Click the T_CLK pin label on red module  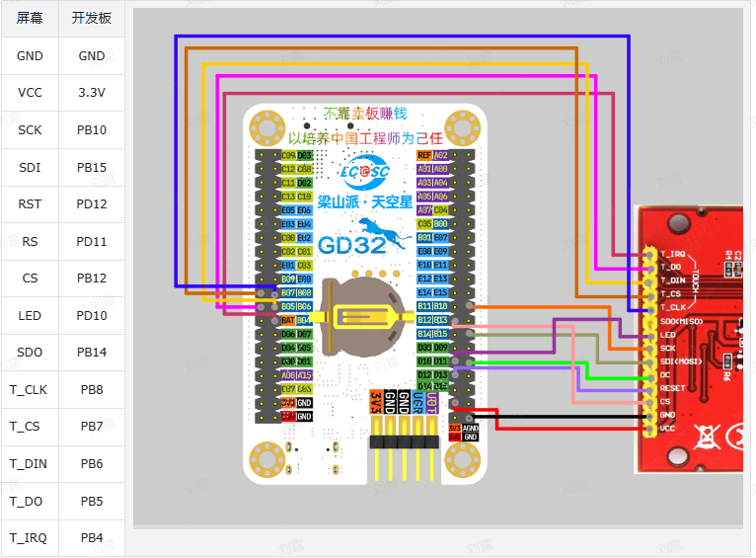coord(672,307)
